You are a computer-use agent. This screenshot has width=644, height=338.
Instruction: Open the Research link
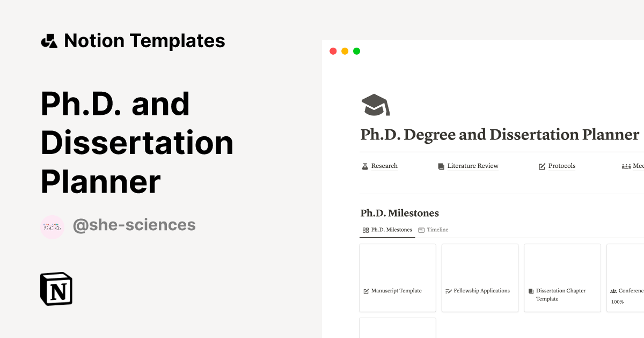coord(384,166)
